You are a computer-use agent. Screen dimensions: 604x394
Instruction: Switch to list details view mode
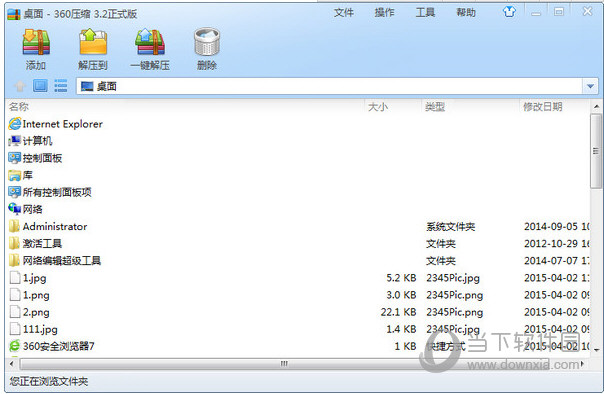(x=60, y=86)
